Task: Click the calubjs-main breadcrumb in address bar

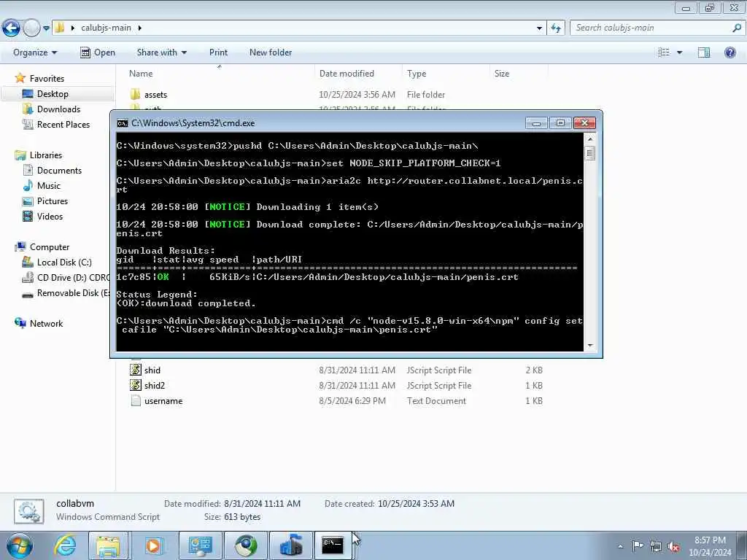Action: (x=106, y=28)
